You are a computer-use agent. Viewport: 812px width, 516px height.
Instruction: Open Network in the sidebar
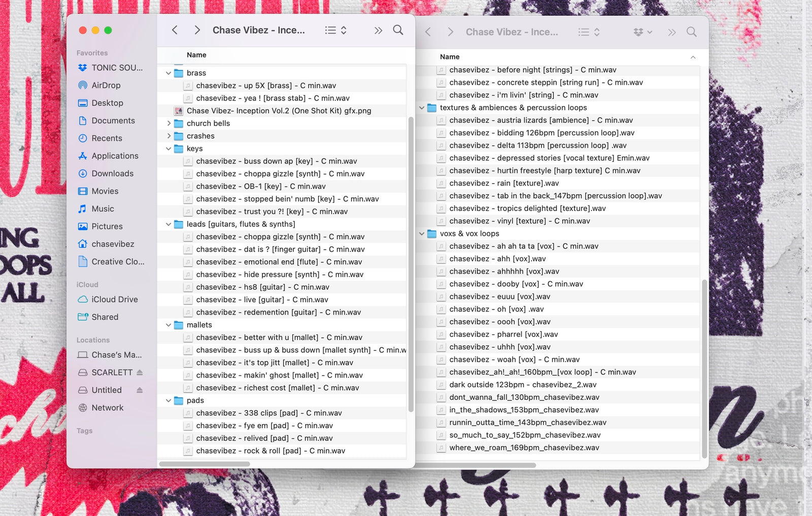100,408
